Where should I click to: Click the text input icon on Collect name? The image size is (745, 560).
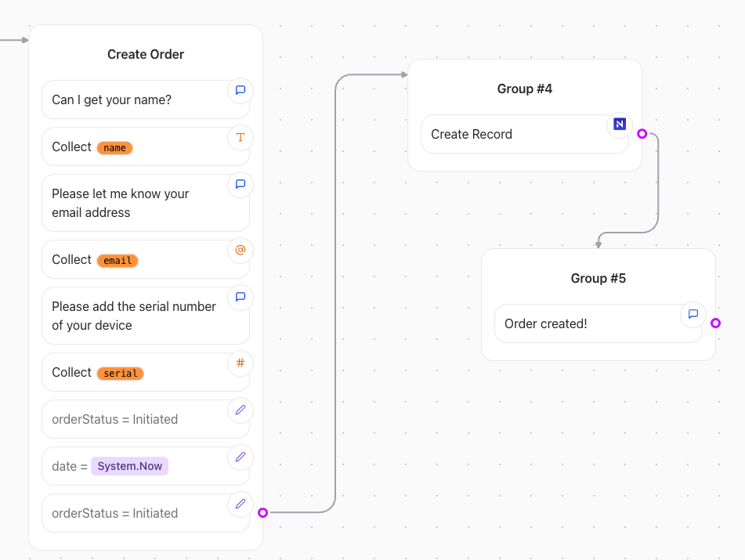[240, 138]
